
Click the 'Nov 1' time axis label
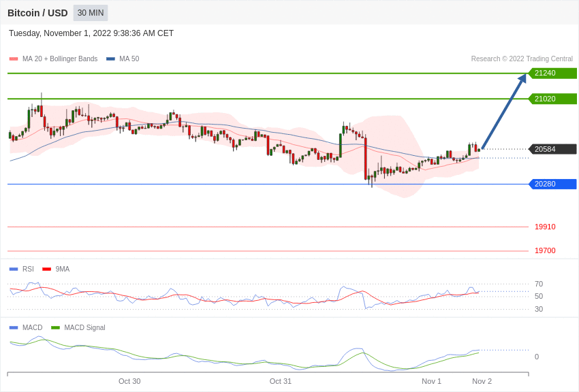coord(431,381)
